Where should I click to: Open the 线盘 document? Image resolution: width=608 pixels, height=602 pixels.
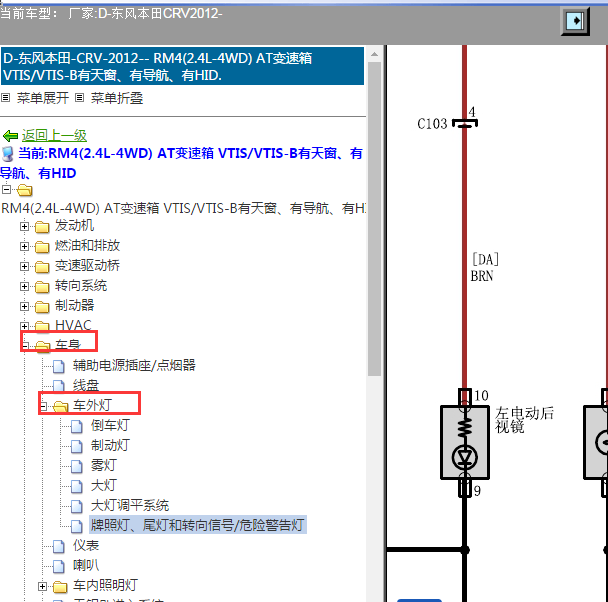click(x=86, y=385)
